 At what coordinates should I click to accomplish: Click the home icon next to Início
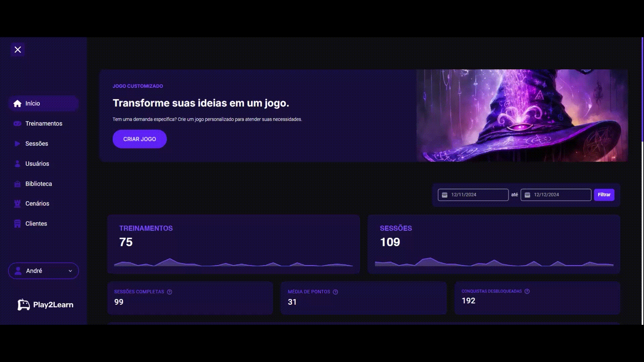click(x=17, y=104)
